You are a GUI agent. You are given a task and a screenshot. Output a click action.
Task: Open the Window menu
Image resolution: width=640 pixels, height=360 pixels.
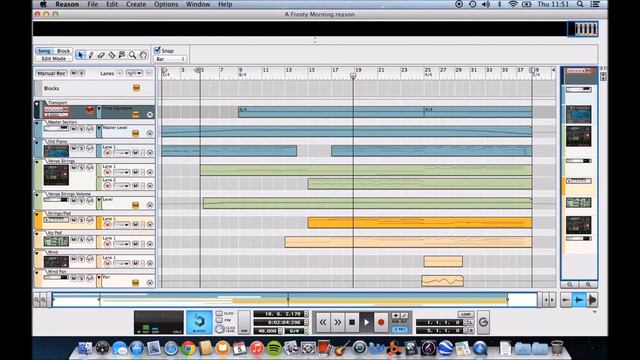[198, 4]
